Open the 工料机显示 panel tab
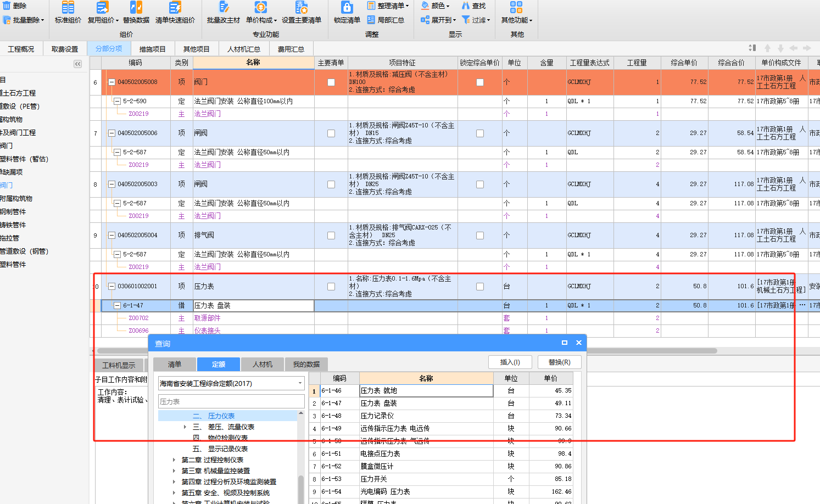 (x=119, y=365)
